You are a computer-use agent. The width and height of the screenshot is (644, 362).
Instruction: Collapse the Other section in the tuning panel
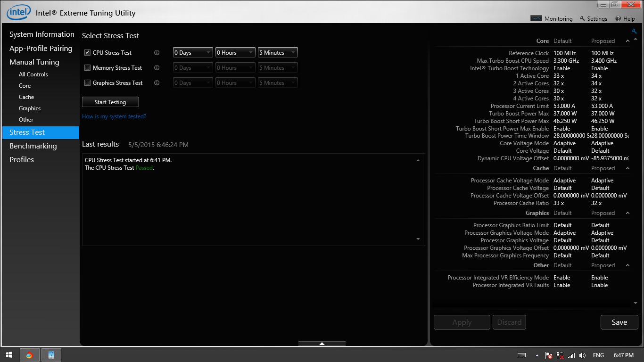(x=627, y=265)
